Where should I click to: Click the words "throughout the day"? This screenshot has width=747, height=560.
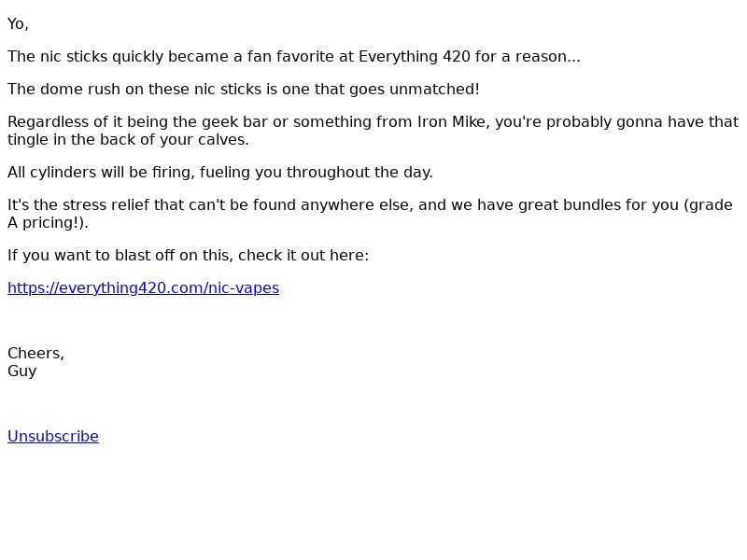point(359,172)
